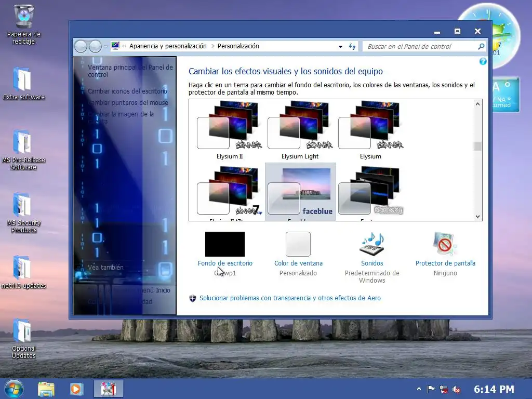This screenshot has height=399, width=532.
Task: Select the Elysium theme
Action: pyautogui.click(x=370, y=130)
